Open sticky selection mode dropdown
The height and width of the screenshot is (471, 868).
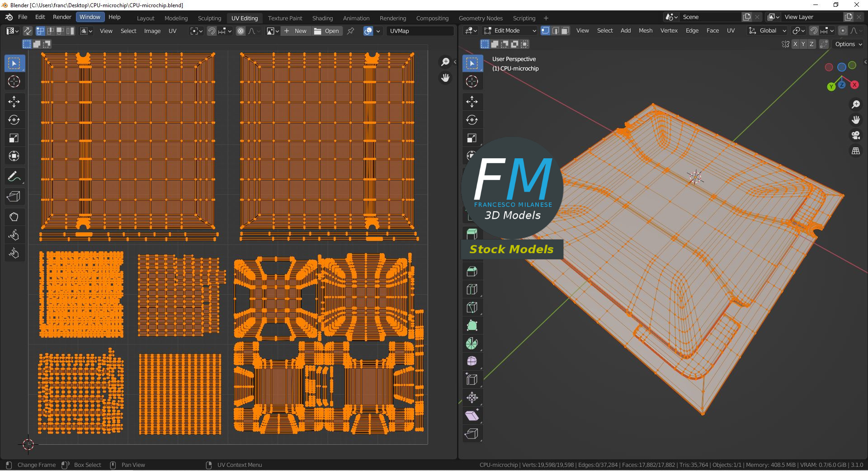coord(86,31)
